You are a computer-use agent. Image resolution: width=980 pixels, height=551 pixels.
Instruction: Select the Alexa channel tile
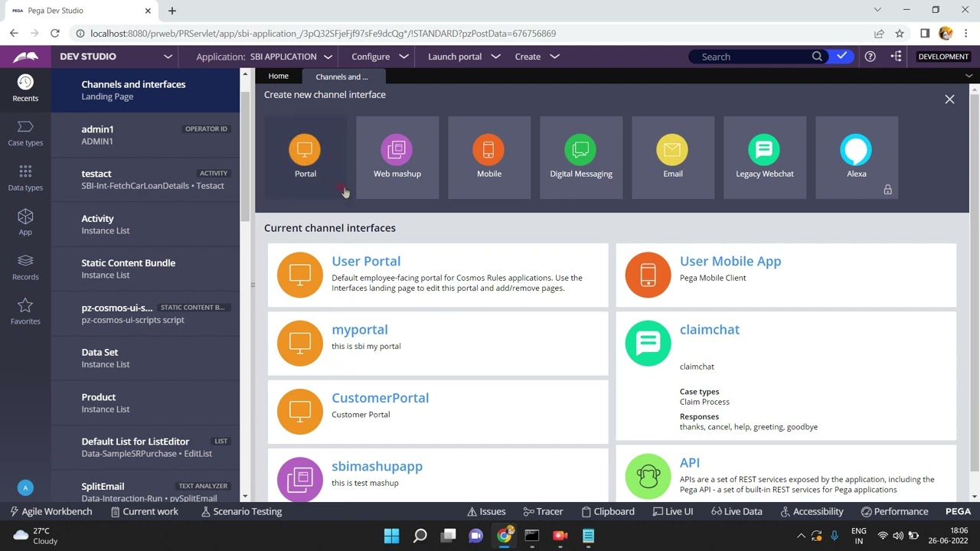pos(857,158)
